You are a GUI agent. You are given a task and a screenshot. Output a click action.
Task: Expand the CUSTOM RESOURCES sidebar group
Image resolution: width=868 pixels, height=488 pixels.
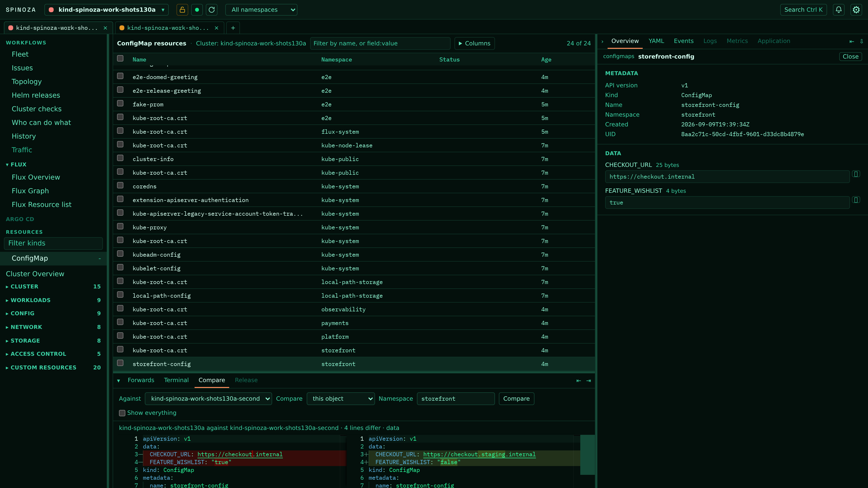53,368
